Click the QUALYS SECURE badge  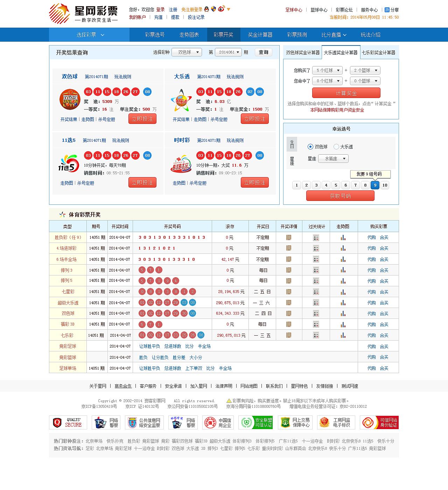pos(68,422)
